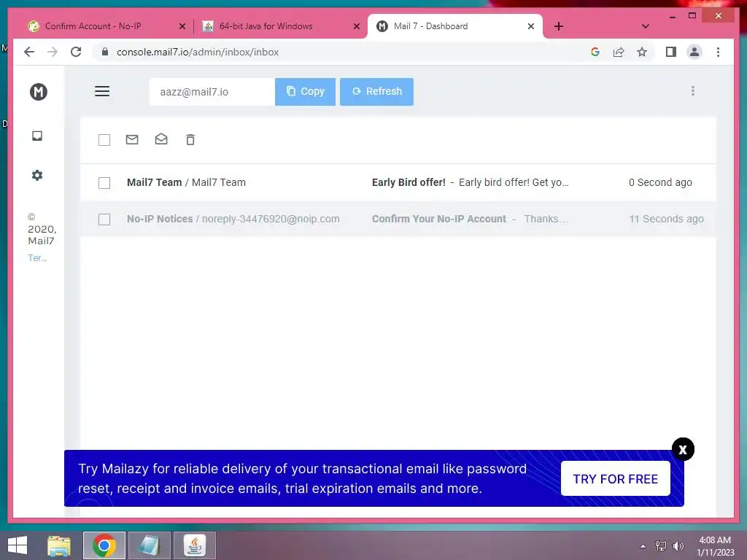Click the TRY FOR FREE button
Image resolution: width=747 pixels, height=560 pixels.
(x=615, y=478)
